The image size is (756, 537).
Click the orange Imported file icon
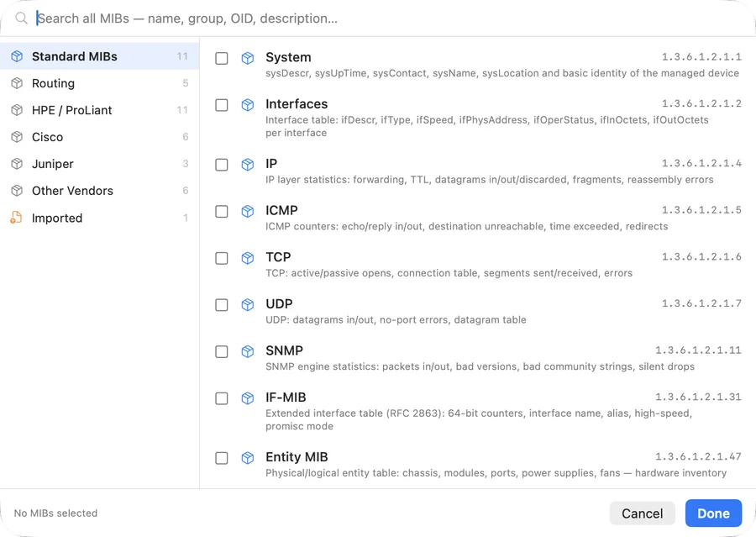(17, 218)
